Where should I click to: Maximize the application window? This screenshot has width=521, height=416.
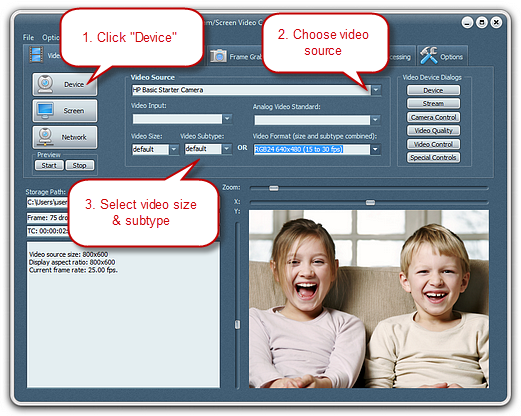click(482, 23)
